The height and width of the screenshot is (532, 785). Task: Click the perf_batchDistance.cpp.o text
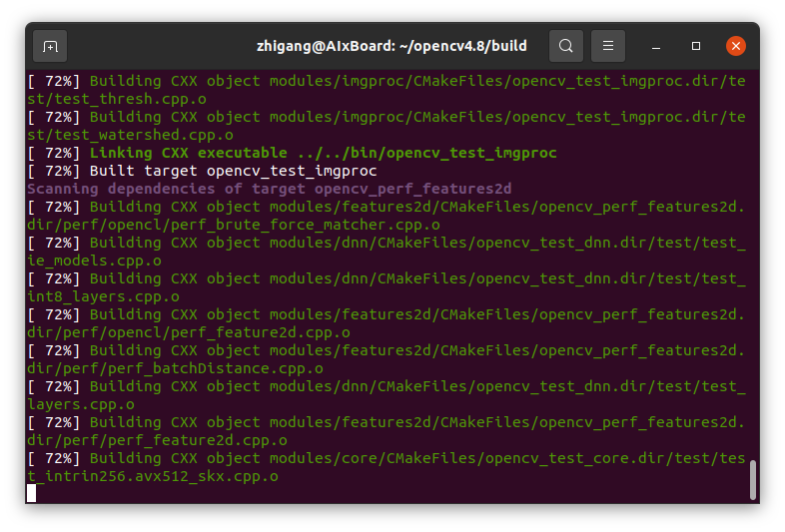[x=176, y=368]
